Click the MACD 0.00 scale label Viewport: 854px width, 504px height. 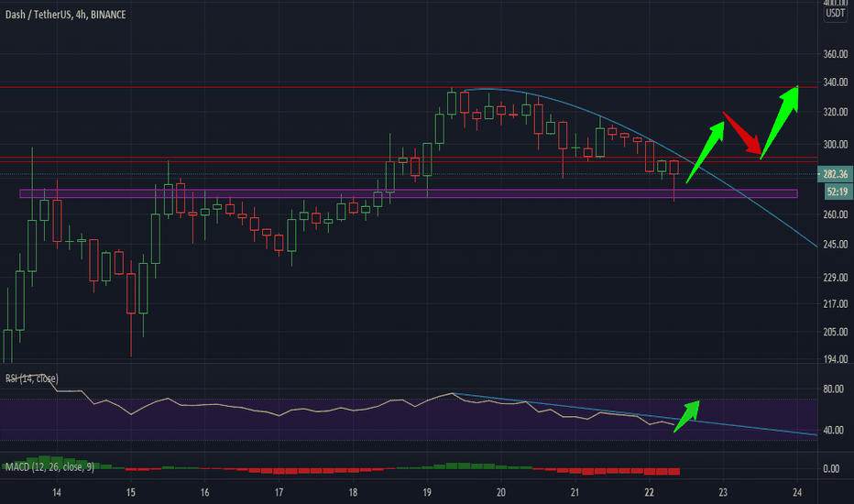tap(831, 468)
